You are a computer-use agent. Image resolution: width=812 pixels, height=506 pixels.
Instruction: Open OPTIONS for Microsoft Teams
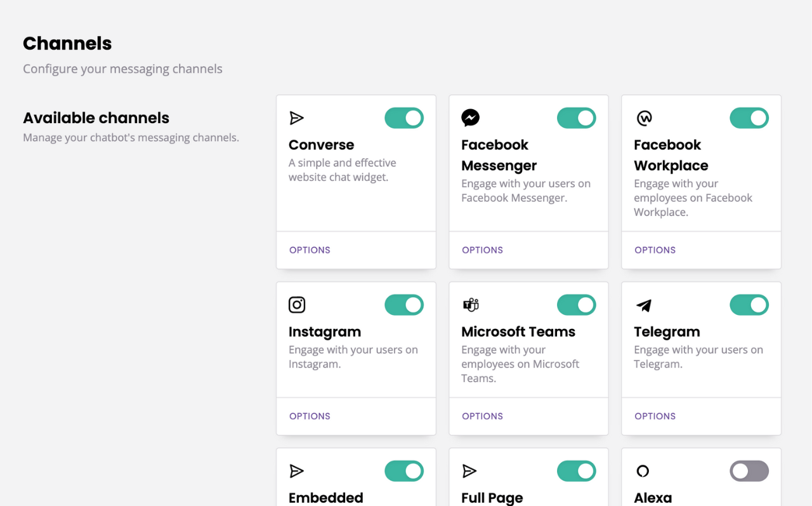pos(482,416)
